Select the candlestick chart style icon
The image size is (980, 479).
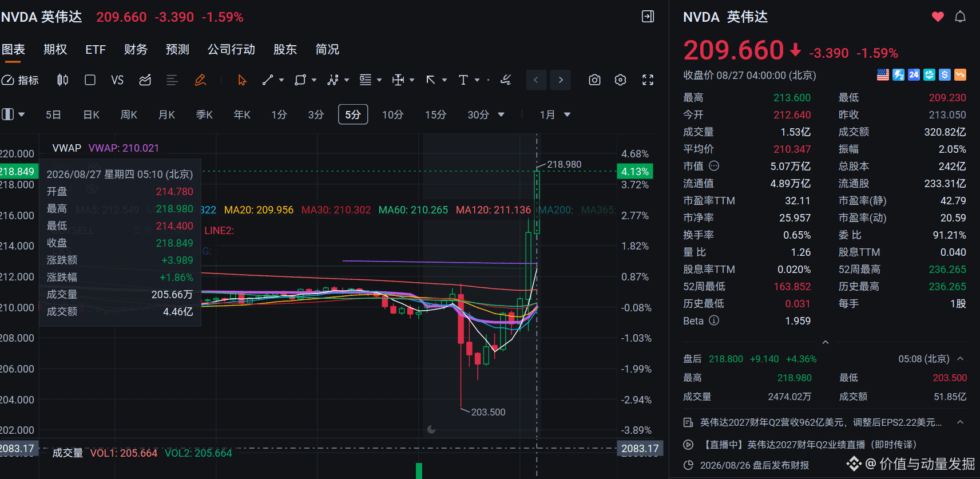[x=62, y=80]
